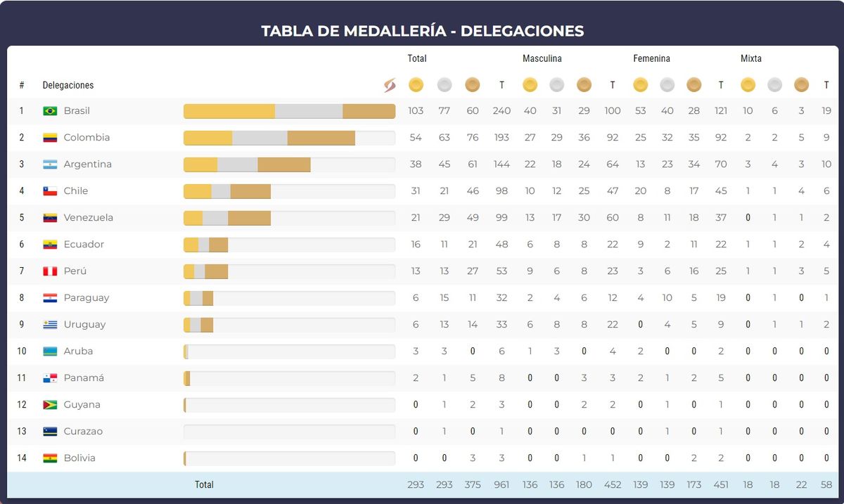This screenshot has height=504, width=844.
Task: Click the red swirl logo icon
Action: 389,85
